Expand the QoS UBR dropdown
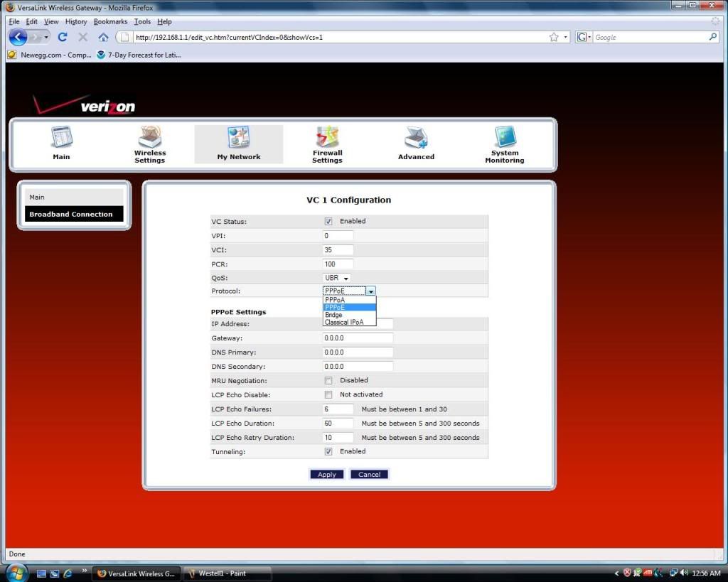This screenshot has width=728, height=582. click(337, 278)
